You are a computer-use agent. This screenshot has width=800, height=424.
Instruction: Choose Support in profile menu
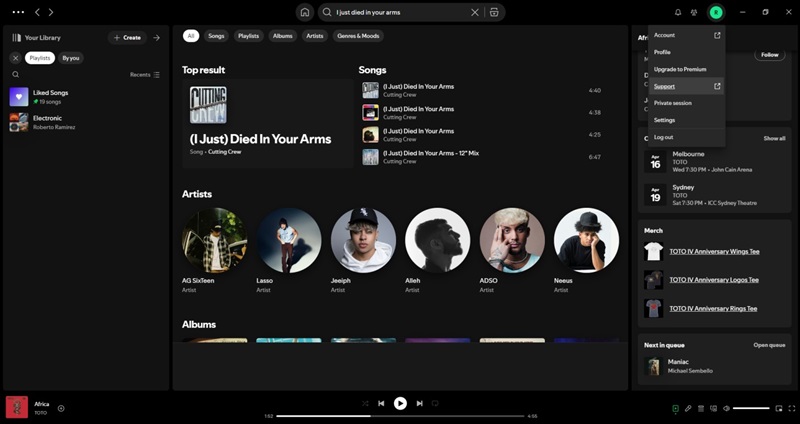point(687,86)
